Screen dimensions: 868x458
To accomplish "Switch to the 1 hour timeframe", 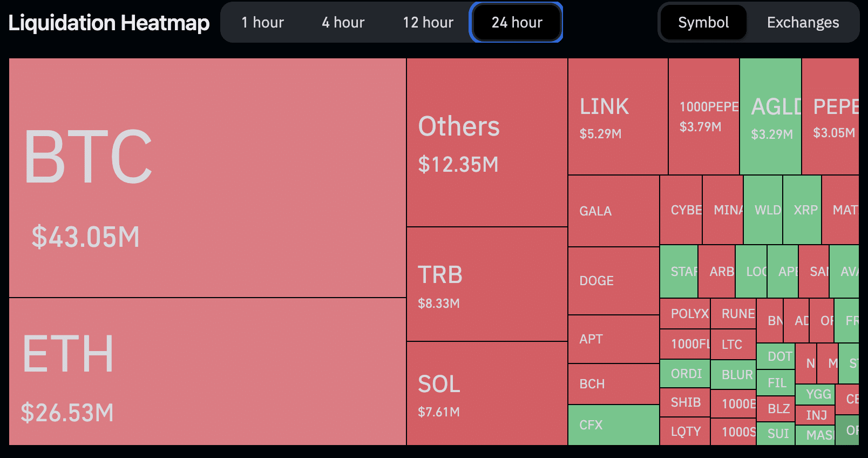I will coord(262,23).
